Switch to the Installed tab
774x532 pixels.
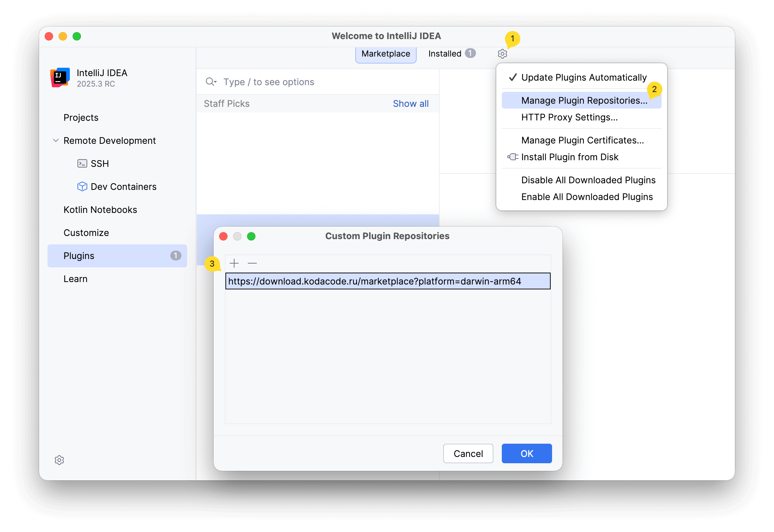[x=445, y=53]
